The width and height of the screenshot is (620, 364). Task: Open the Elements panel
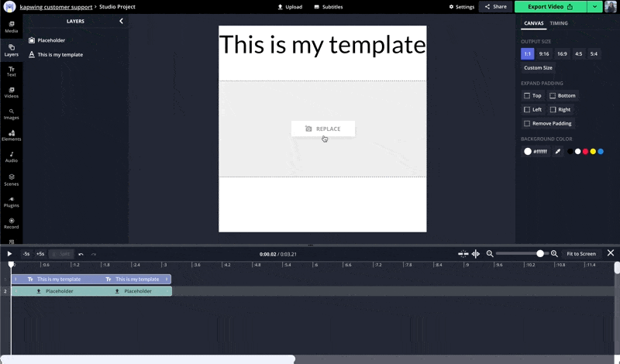point(11,136)
